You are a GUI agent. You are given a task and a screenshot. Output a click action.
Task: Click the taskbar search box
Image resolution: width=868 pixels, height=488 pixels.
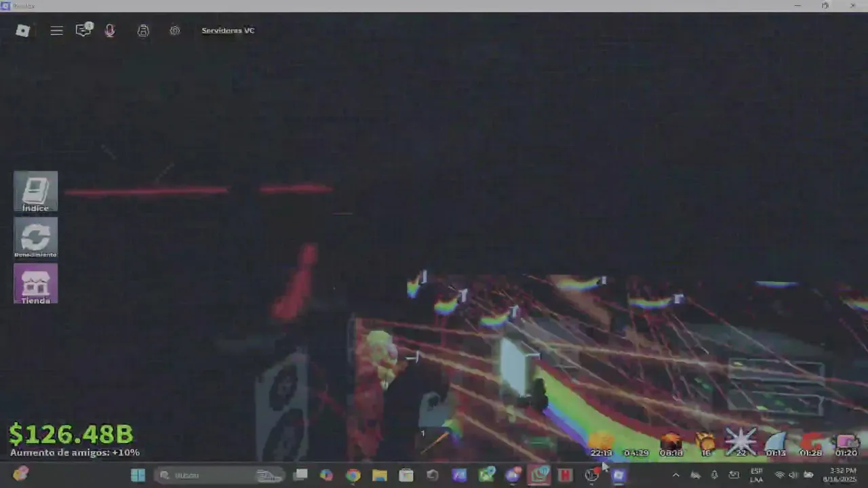220,475
